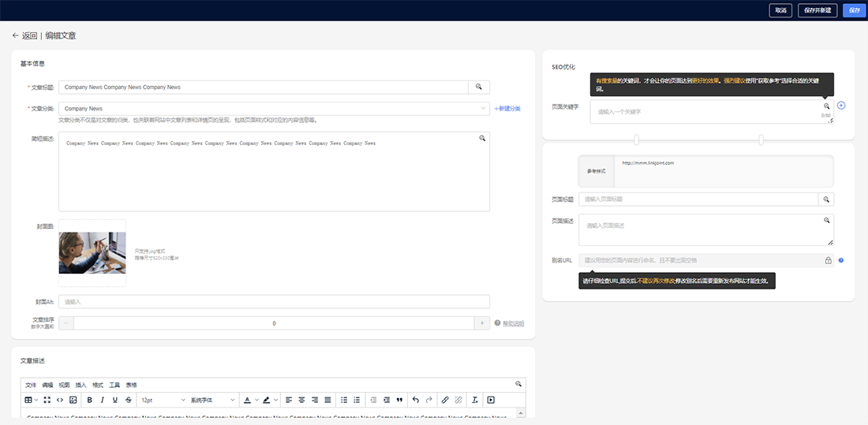Click the magnifier in editor menu bar
Viewport: 868px width, 425px height.
tap(518, 383)
